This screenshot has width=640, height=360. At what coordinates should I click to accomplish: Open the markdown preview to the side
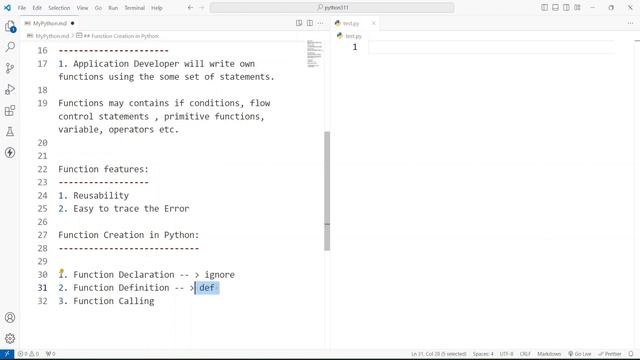click(x=299, y=23)
